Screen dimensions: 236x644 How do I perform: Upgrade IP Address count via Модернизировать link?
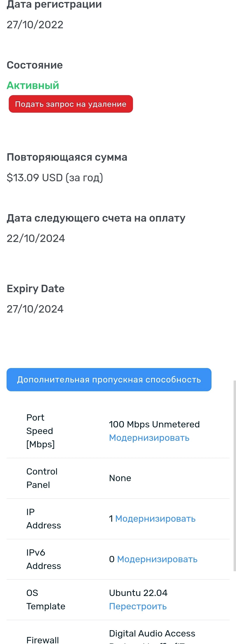(155, 519)
